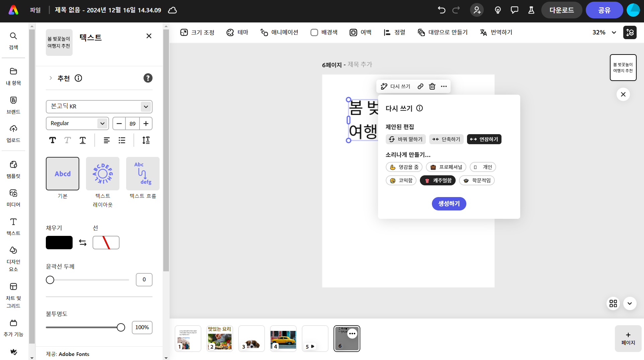Select the 캐주얼함 tone
Image resolution: width=644 pixels, height=360 pixels.
(x=438, y=180)
